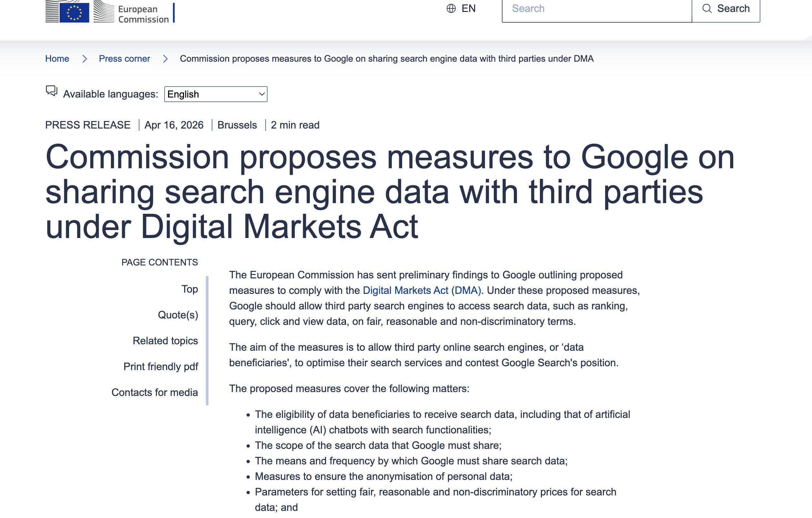The height and width of the screenshot is (518, 812).
Task: Click the Search button with magnifier
Action: (x=726, y=10)
